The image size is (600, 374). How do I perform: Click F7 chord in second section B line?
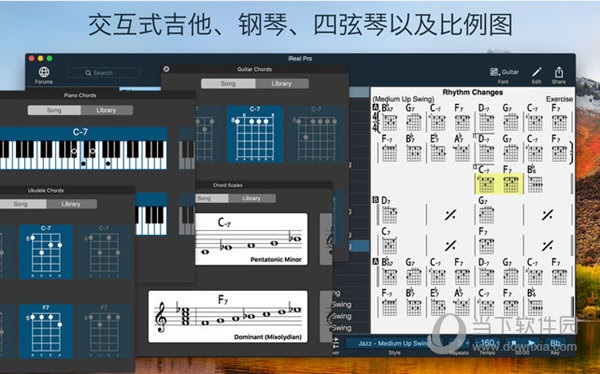486,241
